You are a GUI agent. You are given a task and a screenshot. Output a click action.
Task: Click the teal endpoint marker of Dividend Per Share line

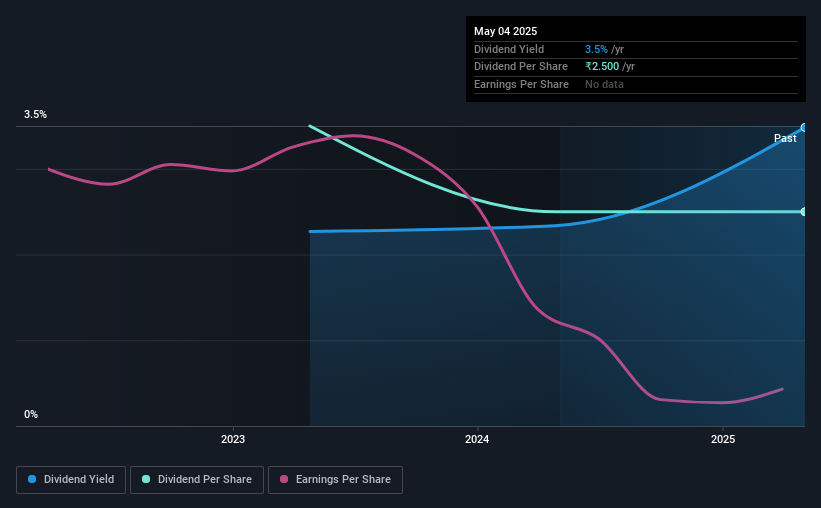pyautogui.click(x=804, y=212)
